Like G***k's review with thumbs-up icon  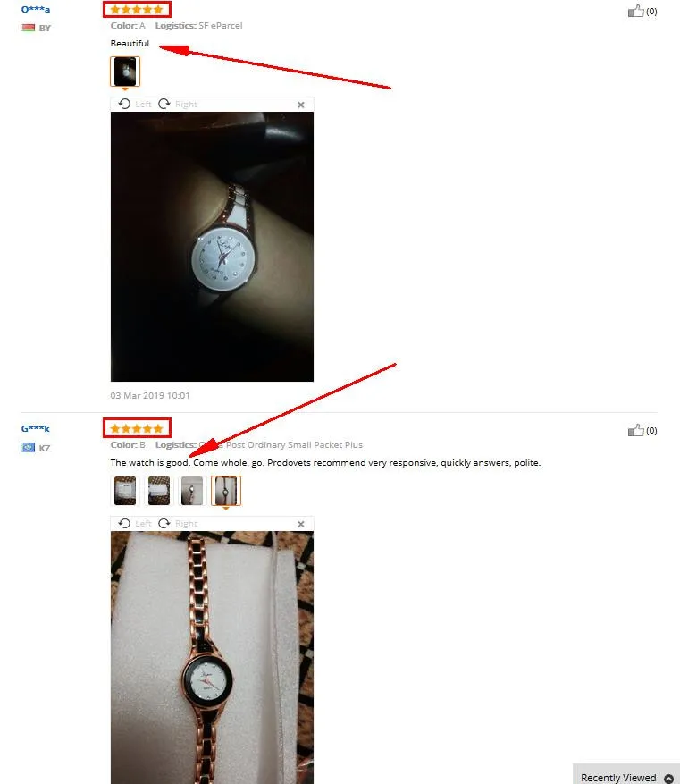coord(635,430)
